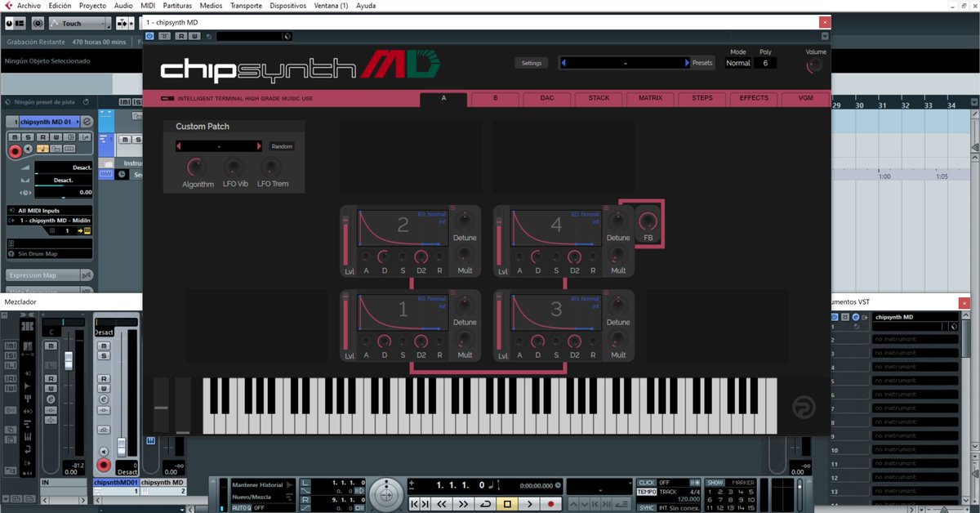The width and height of the screenshot is (980, 513).
Task: Click the Presets button
Action: (702, 63)
